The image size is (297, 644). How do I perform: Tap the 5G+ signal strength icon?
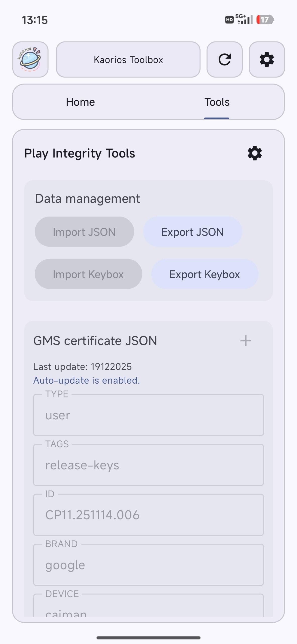[244, 19]
